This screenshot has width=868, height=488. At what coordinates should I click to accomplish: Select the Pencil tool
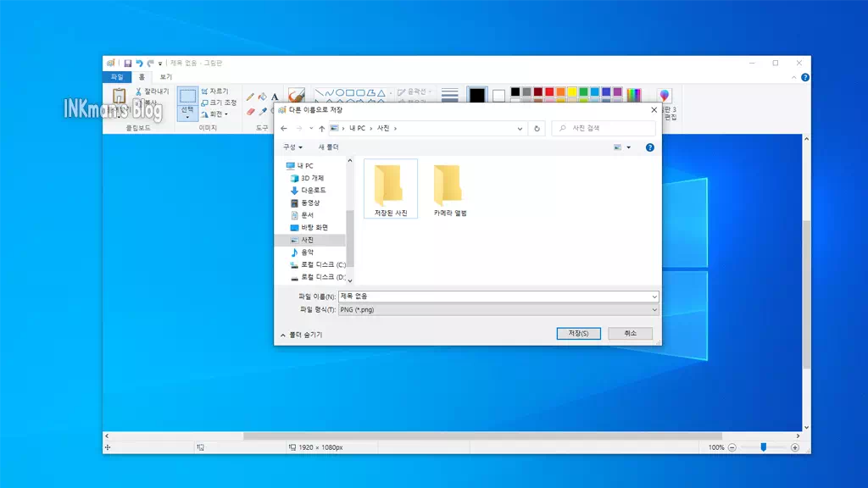pyautogui.click(x=250, y=97)
